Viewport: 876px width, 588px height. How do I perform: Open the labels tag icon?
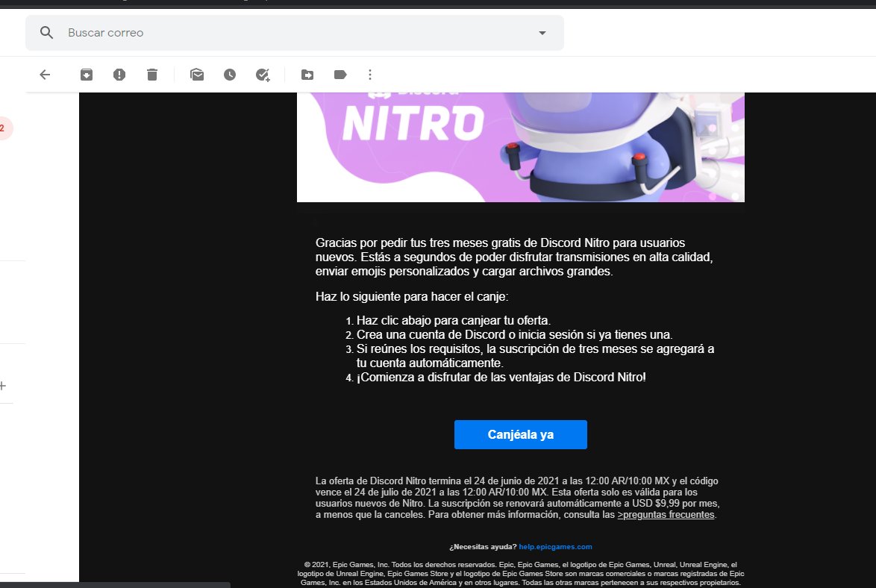point(340,75)
